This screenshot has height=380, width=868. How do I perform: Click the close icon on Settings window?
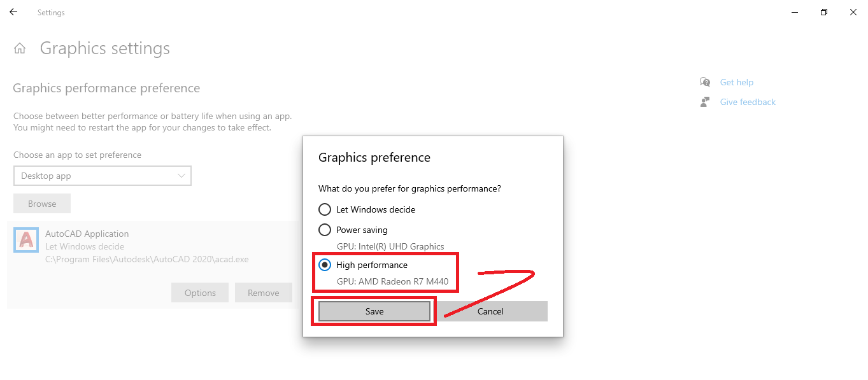(853, 12)
